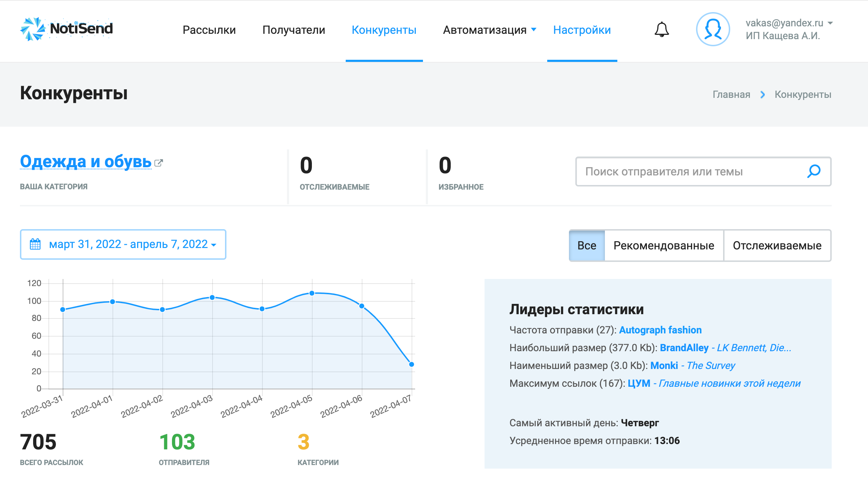Viewport: 868px width, 496px height.
Task: Open the "Autograph fashion" sender link
Action: pyautogui.click(x=660, y=330)
